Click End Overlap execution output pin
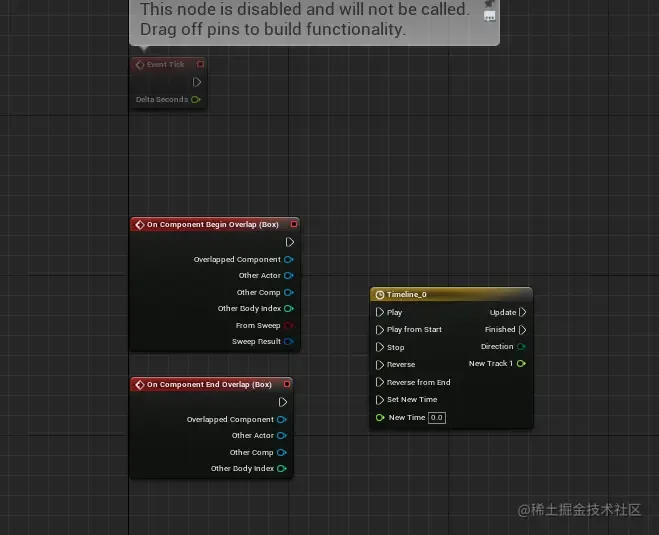Screen dimensions: 659x535 [282, 402]
